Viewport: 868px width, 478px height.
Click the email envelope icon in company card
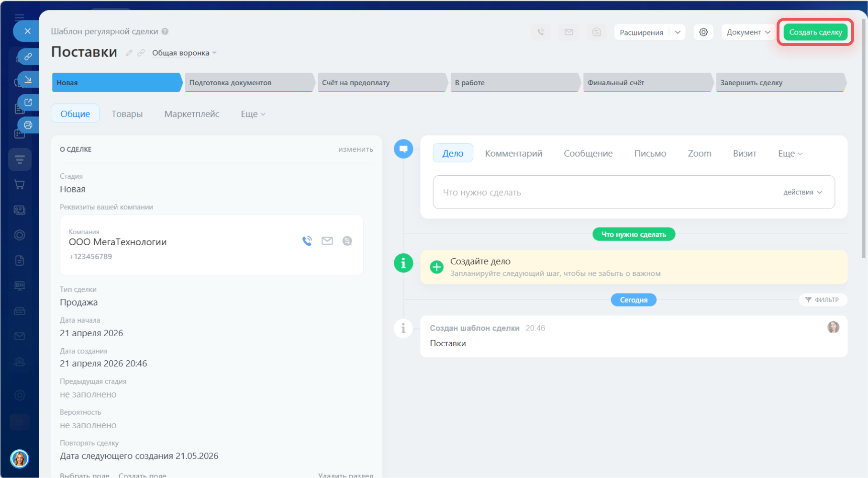327,241
